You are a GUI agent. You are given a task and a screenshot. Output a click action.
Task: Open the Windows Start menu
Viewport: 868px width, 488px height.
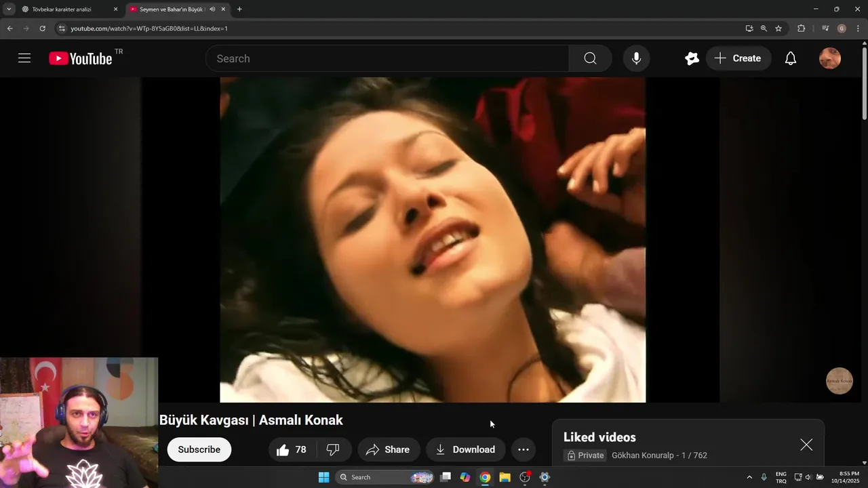pyautogui.click(x=323, y=477)
